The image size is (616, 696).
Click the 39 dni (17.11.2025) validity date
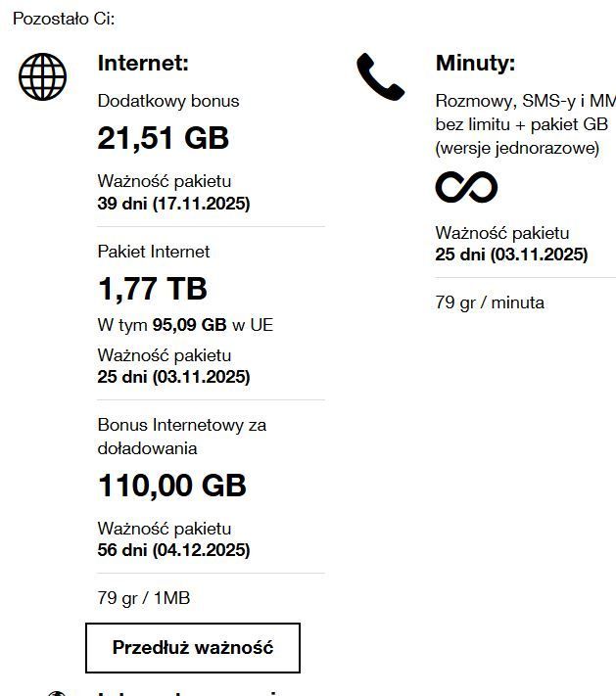174,204
